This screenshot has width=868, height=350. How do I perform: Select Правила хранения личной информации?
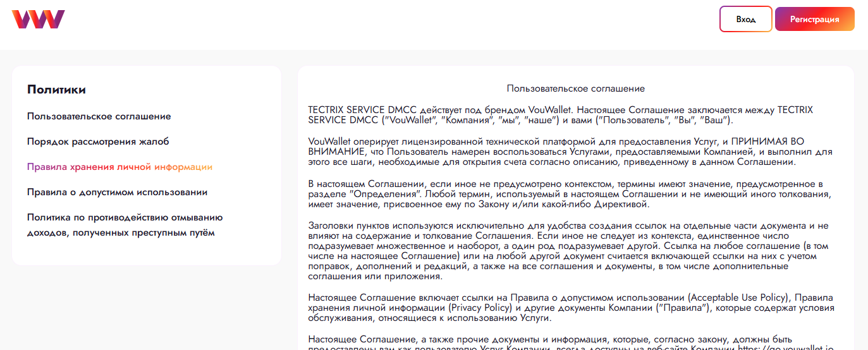pos(120,167)
